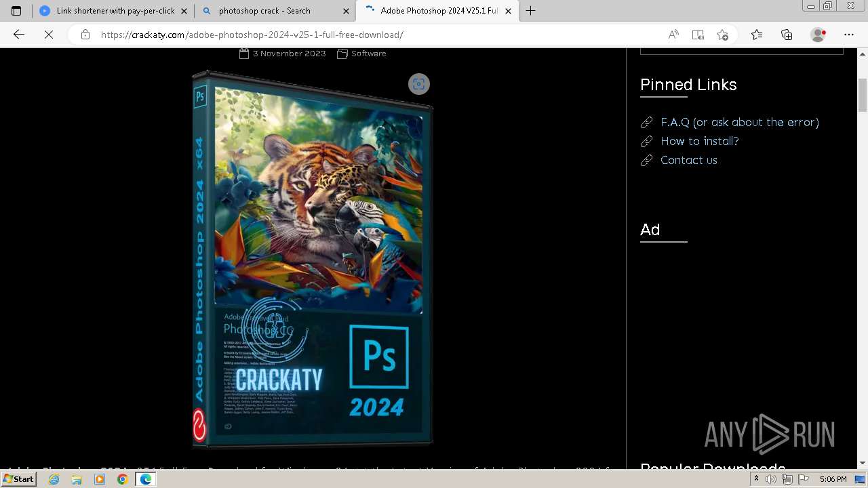Launch Google Chrome from taskbar
Viewport: 868px width, 488px height.
coord(122,479)
